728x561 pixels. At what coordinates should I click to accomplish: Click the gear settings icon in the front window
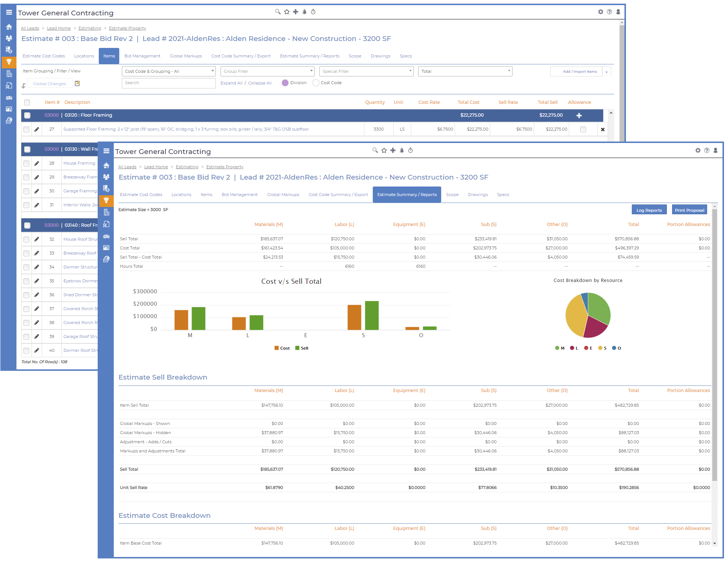pyautogui.click(x=698, y=150)
